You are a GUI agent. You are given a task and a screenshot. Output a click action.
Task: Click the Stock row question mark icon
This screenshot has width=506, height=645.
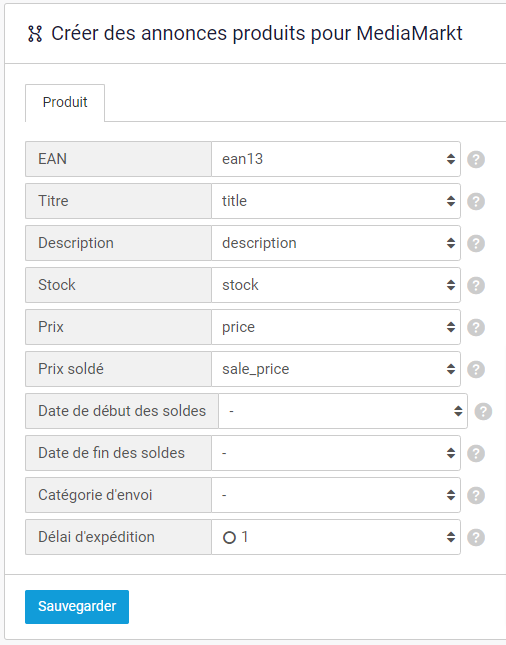[x=476, y=285]
